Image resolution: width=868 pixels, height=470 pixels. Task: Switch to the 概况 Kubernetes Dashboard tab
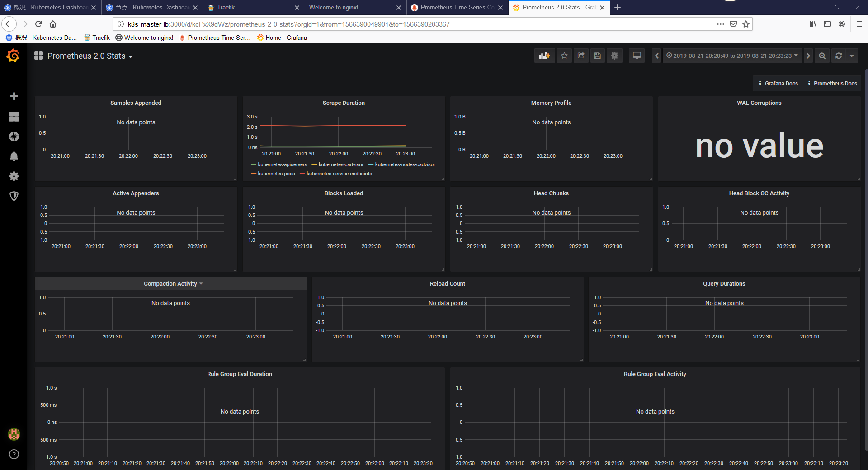50,7
